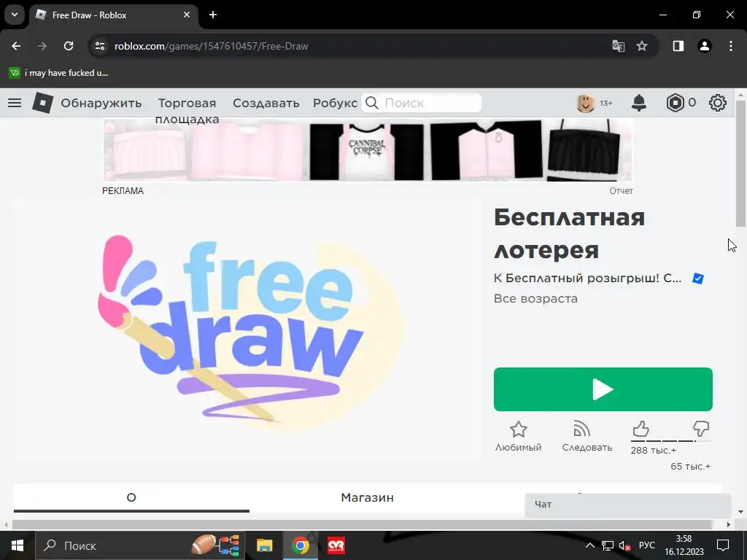Open the bookmark 'i may have fucked u...'
The height and width of the screenshot is (560, 747).
58,73
